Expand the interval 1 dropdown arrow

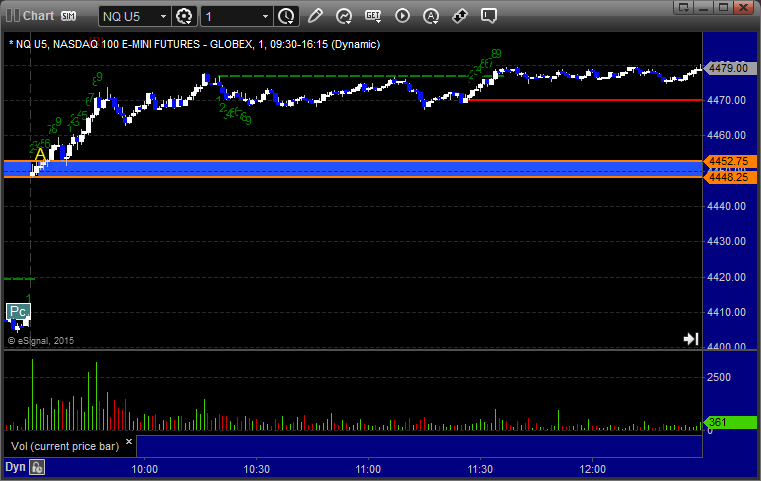pyautogui.click(x=265, y=17)
